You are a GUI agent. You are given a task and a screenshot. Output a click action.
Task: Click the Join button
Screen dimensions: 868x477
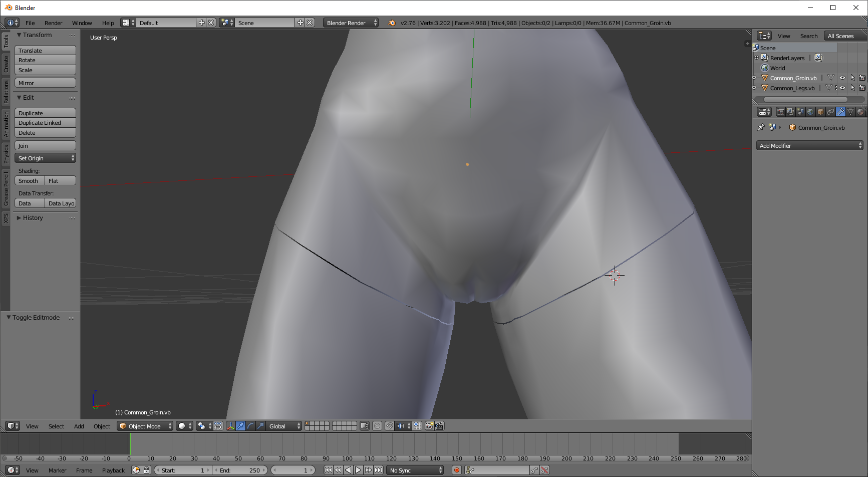(45, 145)
